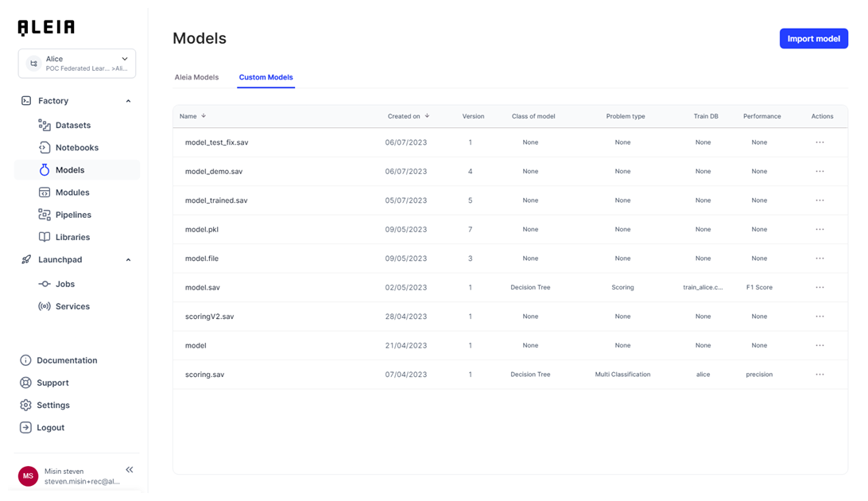868x501 pixels.
Task: Collapse the sidebar with double-chevron icon
Action: tap(130, 470)
